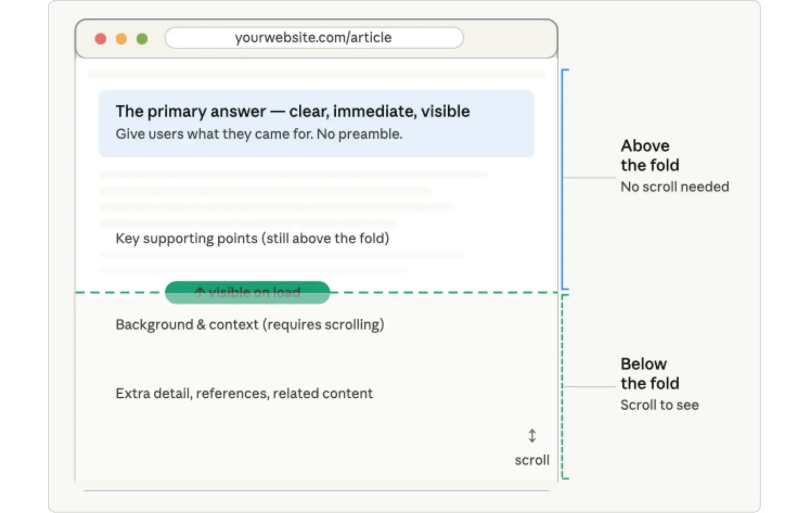The height and width of the screenshot is (513, 812).
Task: Click the orange minimize dot
Action: [x=121, y=39]
